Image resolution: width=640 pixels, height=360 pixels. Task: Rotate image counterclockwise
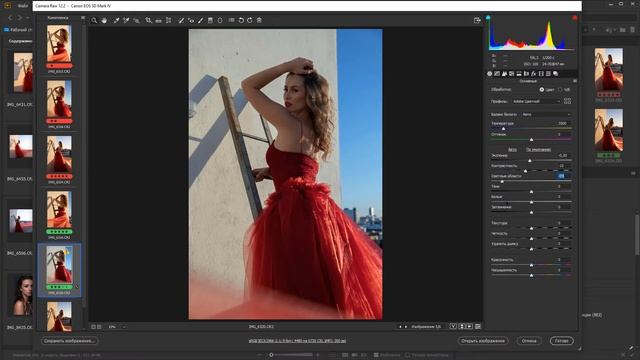pos(241,20)
